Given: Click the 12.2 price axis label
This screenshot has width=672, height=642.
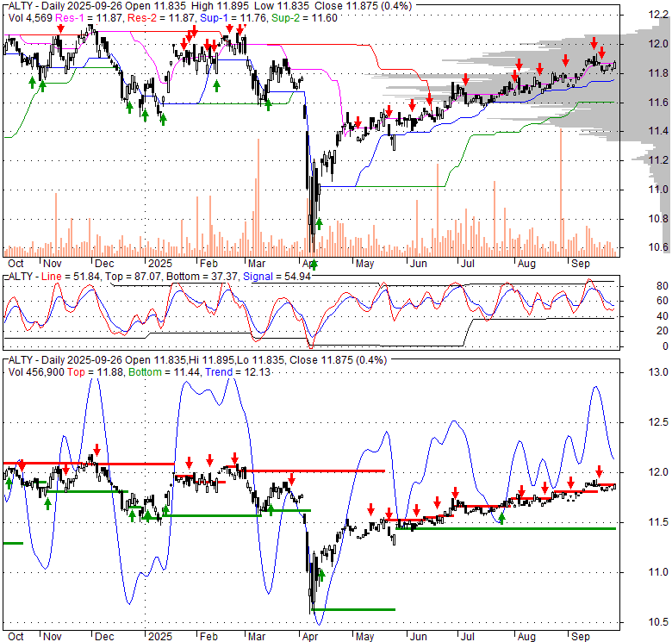Looking at the screenshot, I should [658, 15].
